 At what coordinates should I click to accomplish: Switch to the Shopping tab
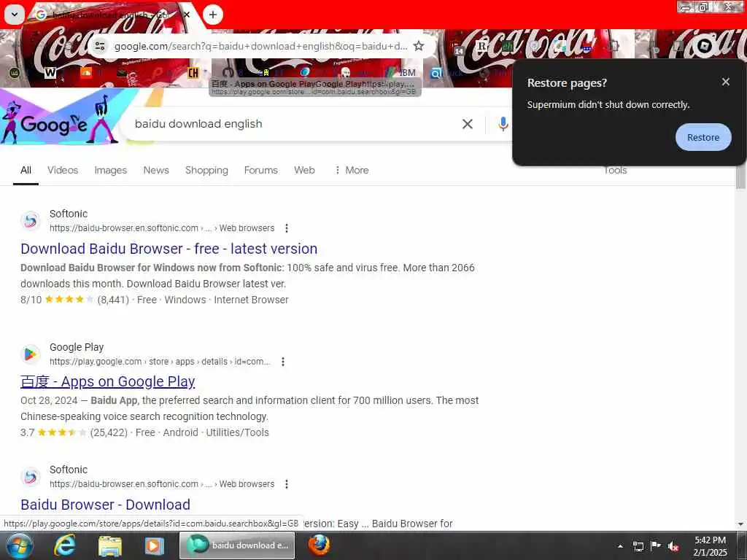click(206, 170)
